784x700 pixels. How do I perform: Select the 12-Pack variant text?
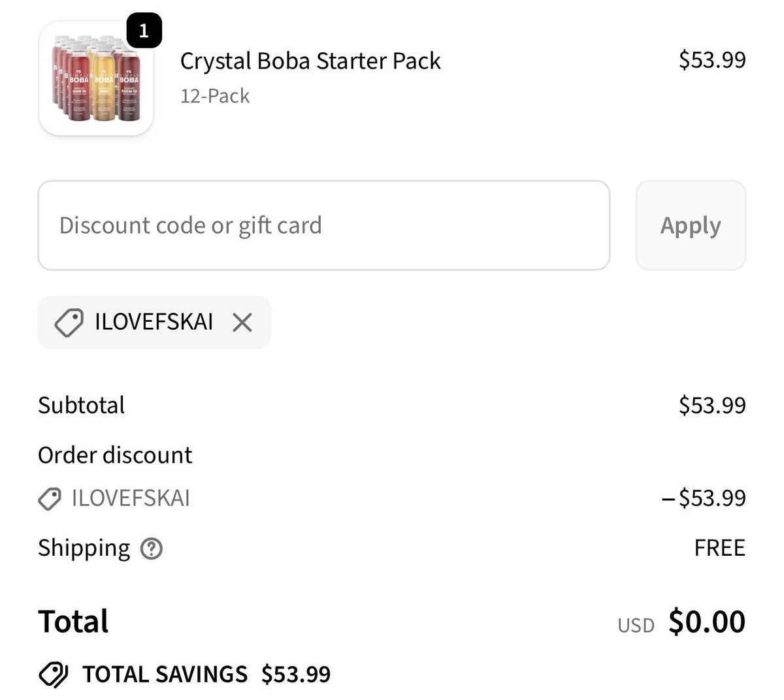(215, 96)
